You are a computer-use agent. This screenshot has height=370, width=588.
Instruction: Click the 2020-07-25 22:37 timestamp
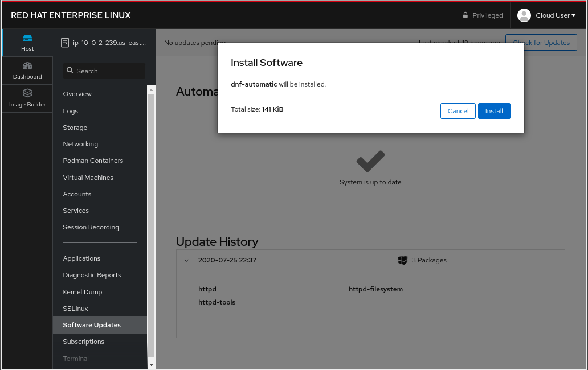[227, 260]
